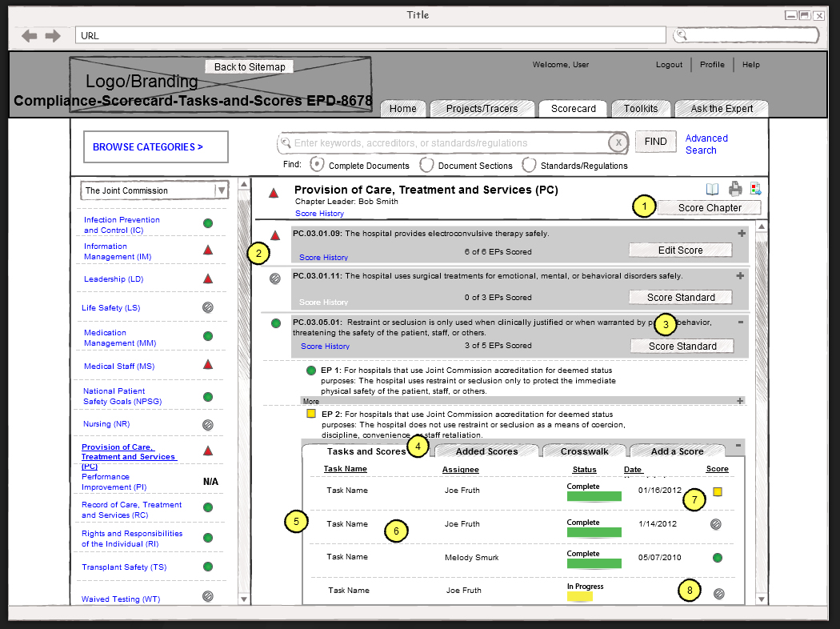
Task: Click gray status icon for Nursing (NR)
Action: point(208,425)
